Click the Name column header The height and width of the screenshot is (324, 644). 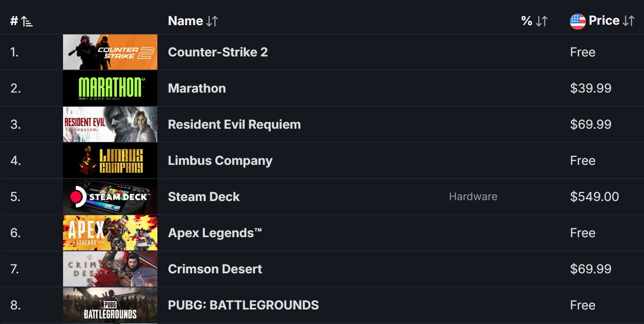point(185,20)
